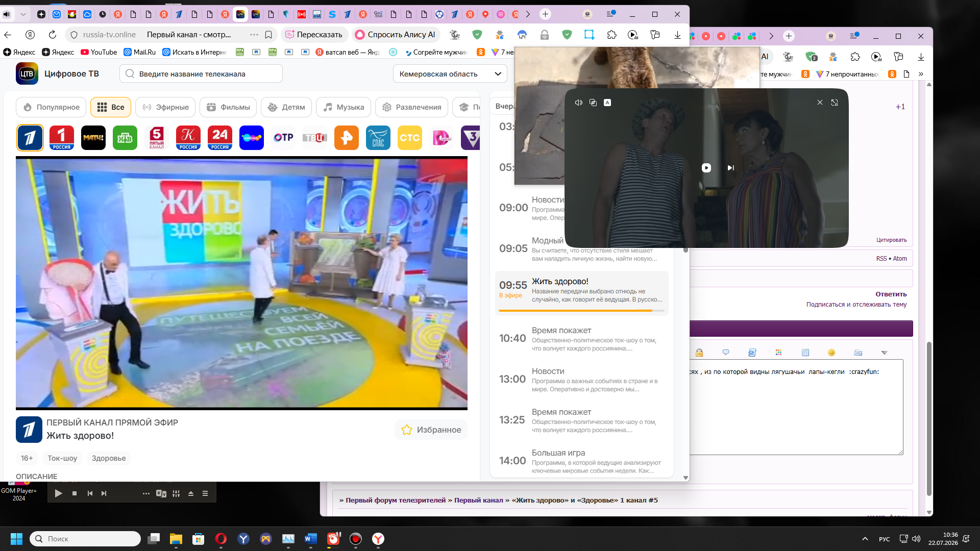Screen dimensions: 980x551
Task: Open the Кемеровская область region dropdown
Action: [x=450, y=74]
